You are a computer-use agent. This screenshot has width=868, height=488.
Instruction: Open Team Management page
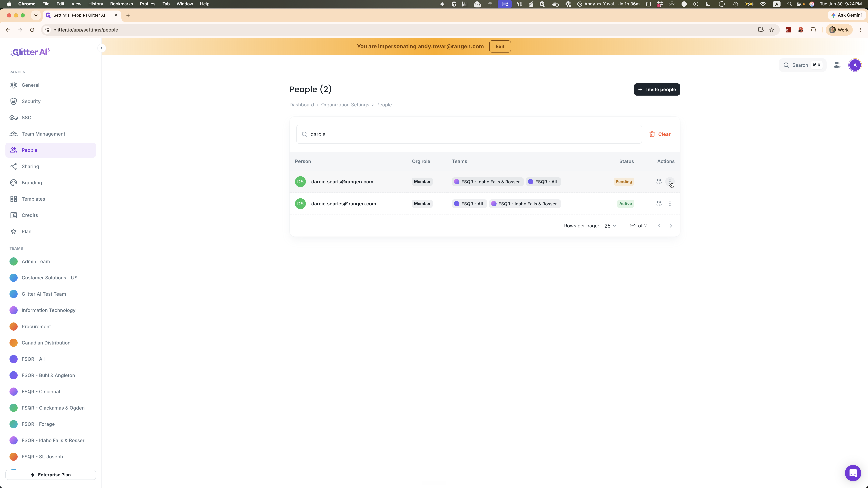click(51, 134)
